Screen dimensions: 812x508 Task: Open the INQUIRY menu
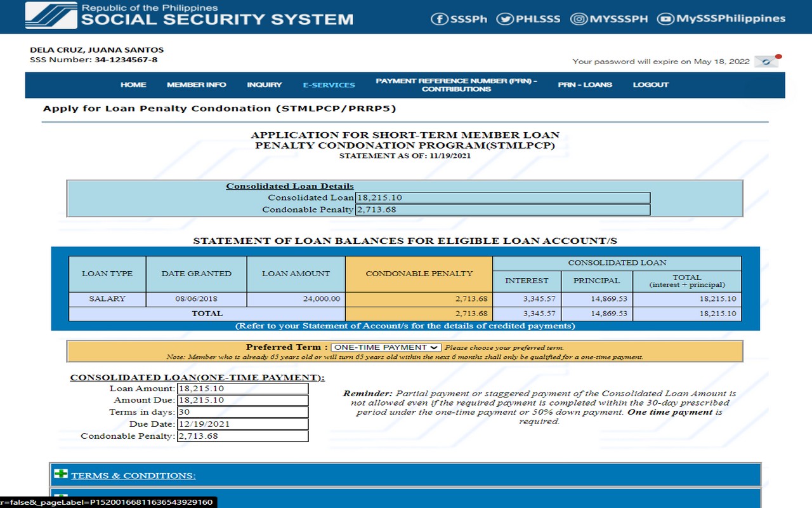[x=265, y=84]
